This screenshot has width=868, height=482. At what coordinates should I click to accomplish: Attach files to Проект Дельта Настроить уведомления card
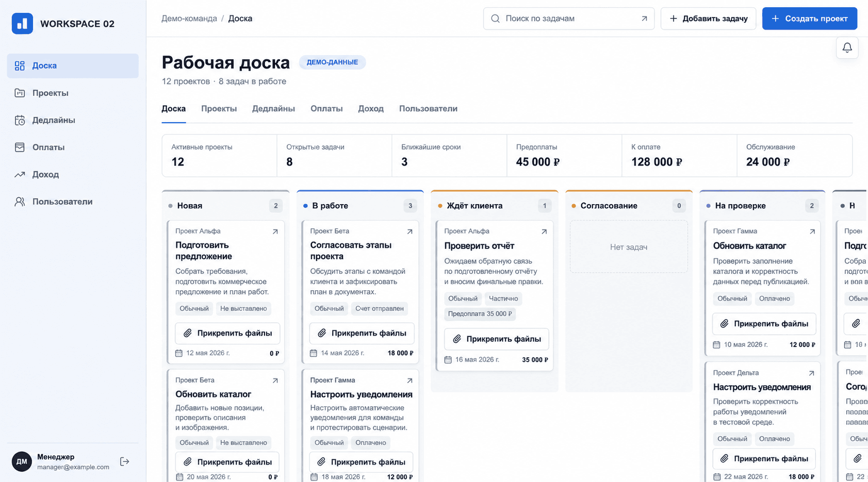[764, 459]
